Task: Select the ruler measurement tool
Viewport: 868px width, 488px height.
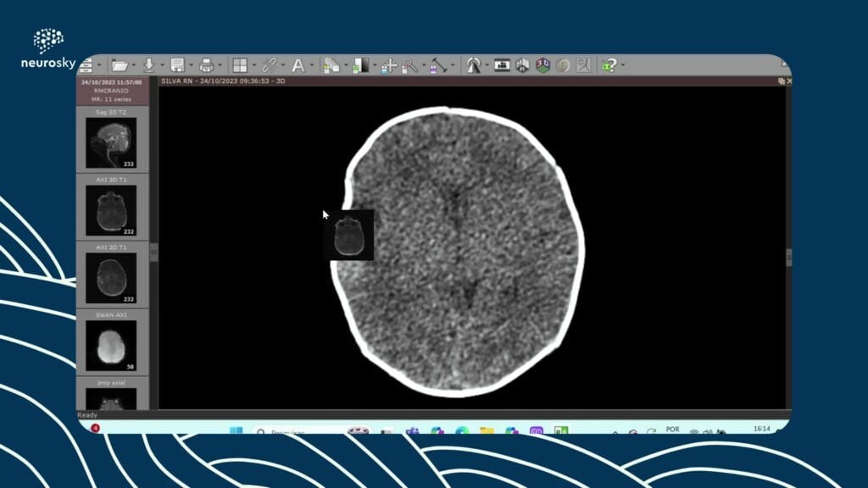Action: [438, 65]
